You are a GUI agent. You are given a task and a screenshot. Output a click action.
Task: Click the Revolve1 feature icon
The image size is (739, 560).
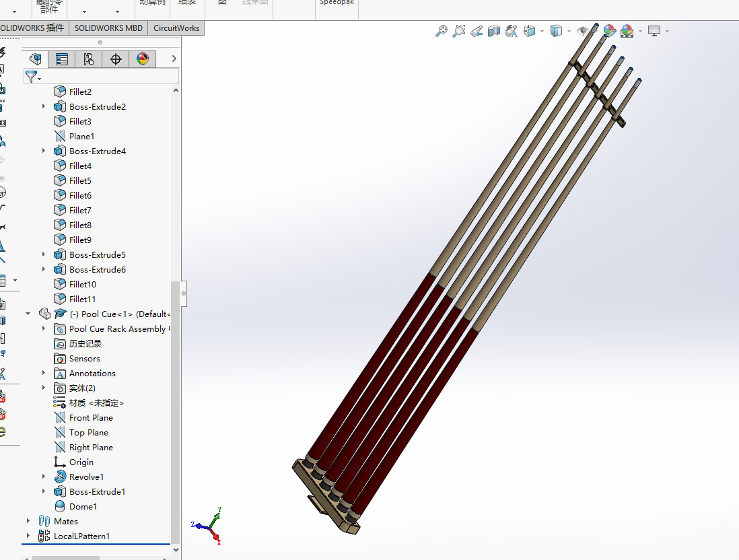tap(60, 477)
